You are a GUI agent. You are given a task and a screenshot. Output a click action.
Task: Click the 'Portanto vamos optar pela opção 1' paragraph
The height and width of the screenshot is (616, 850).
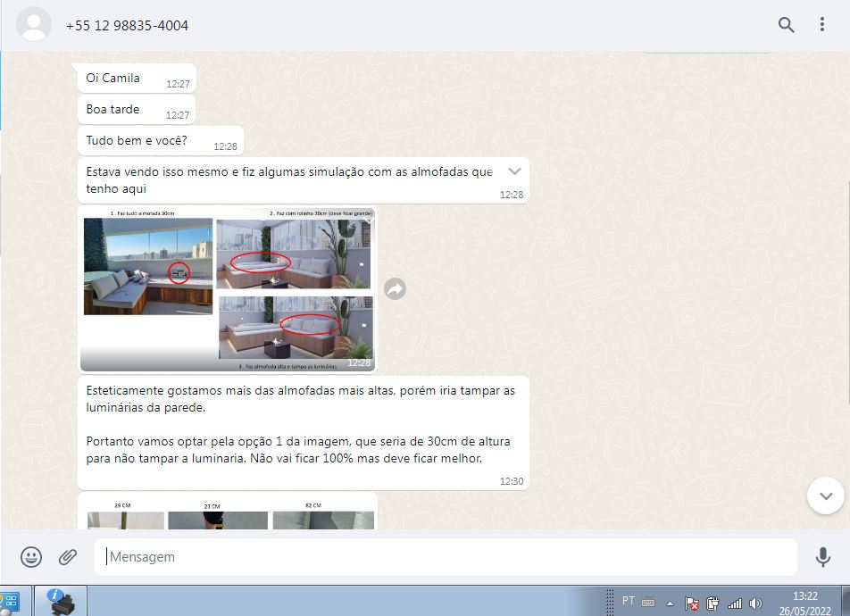point(298,450)
